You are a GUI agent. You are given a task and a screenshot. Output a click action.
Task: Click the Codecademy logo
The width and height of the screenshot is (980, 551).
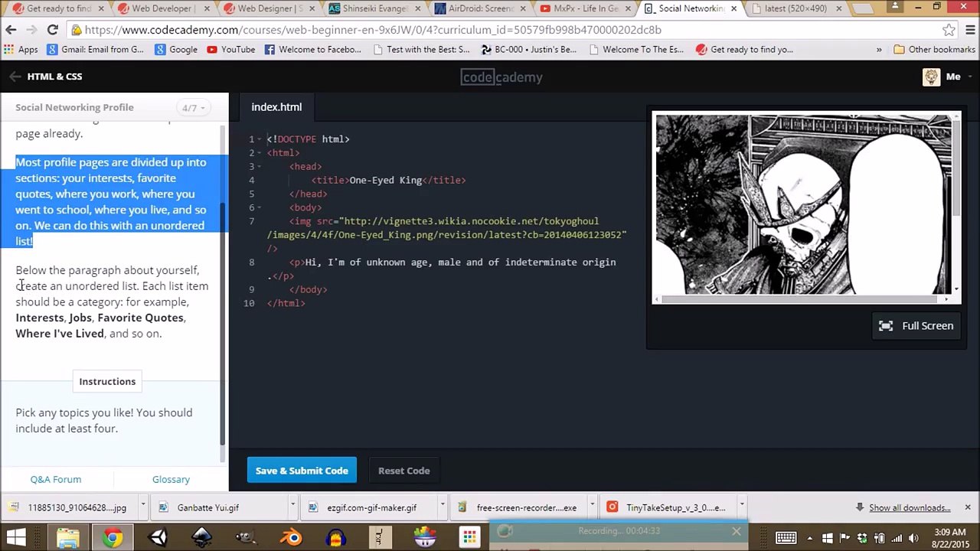pos(501,77)
